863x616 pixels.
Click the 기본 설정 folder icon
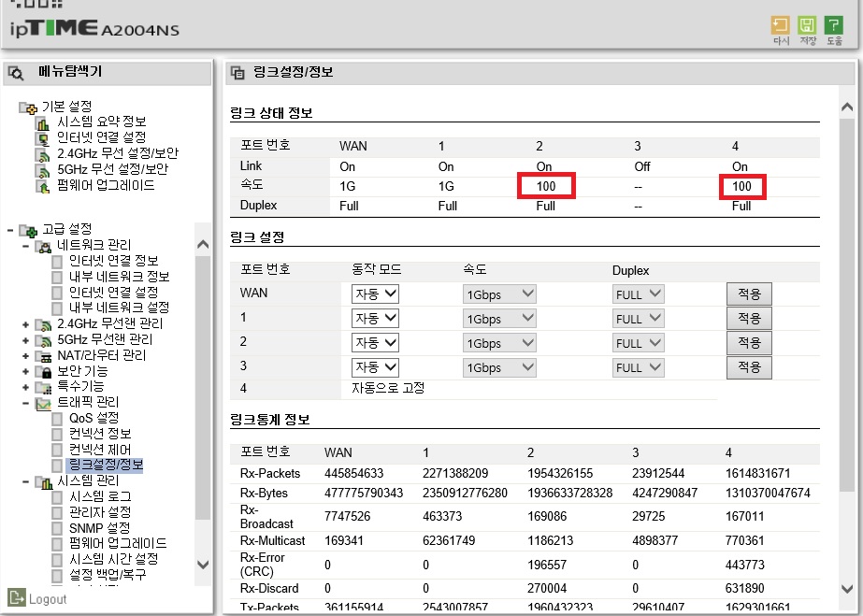(28, 107)
